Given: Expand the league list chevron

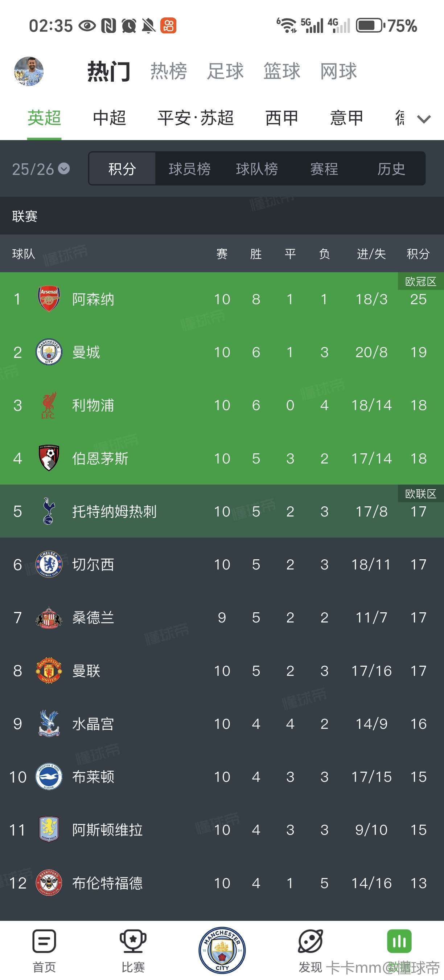Looking at the screenshot, I should click(424, 119).
